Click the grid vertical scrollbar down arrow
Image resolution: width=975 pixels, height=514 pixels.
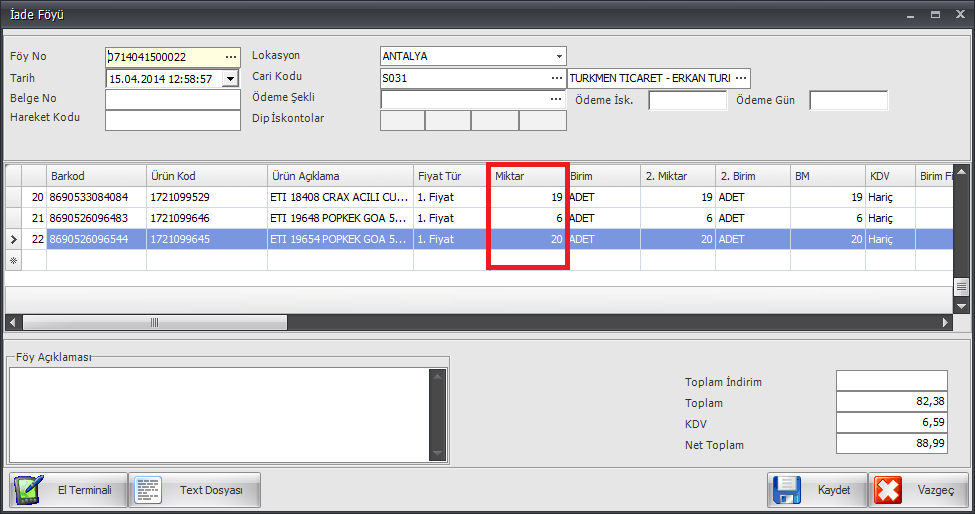pos(962,305)
